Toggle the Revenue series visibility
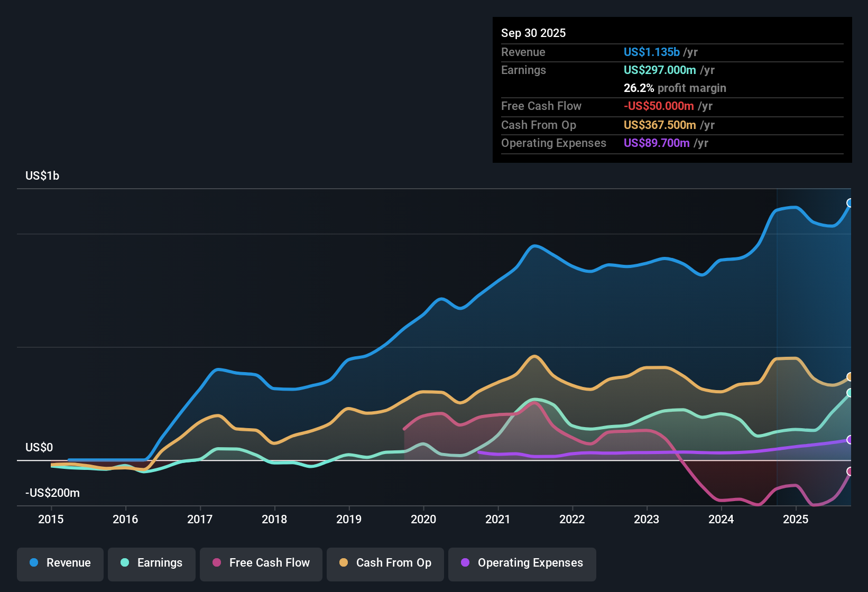 60,563
